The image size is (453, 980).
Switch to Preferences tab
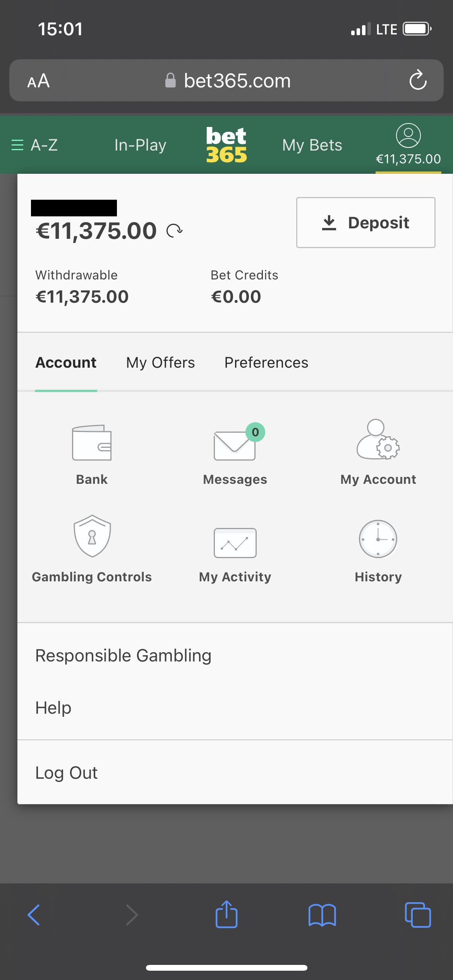click(266, 363)
